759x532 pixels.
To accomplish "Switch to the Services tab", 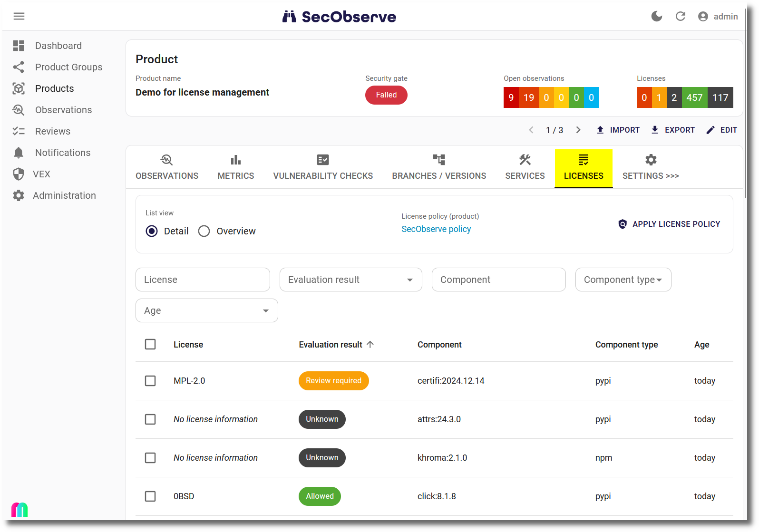I will tap(525, 168).
